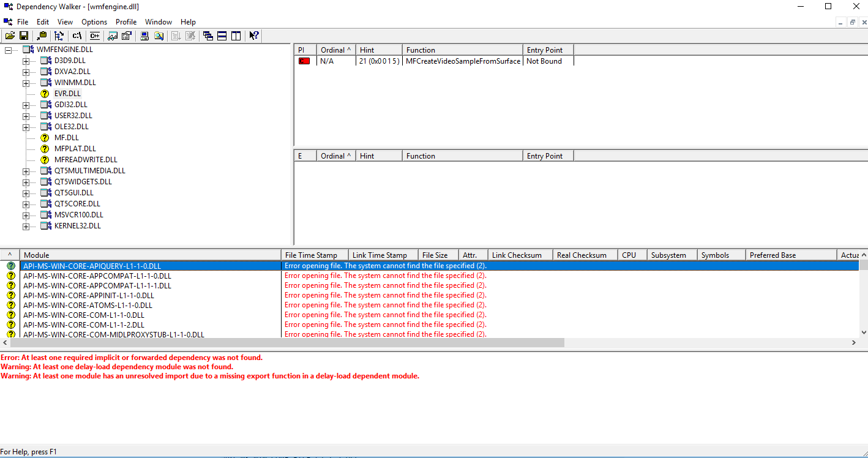868x458 pixels.
Task: Sort module list by File Time Stamp
Action: 315,255
